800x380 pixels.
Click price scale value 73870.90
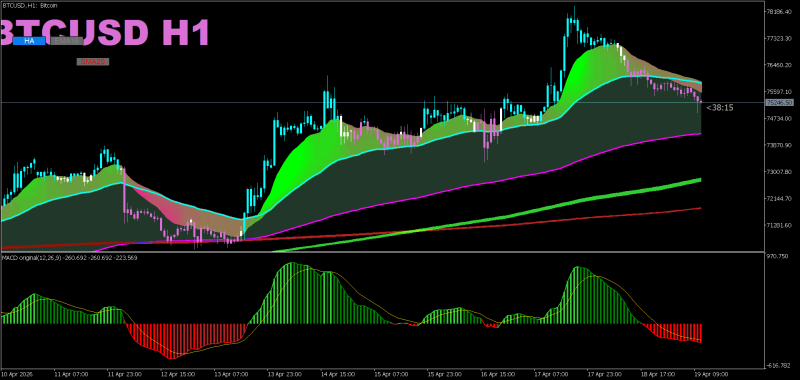click(779, 145)
